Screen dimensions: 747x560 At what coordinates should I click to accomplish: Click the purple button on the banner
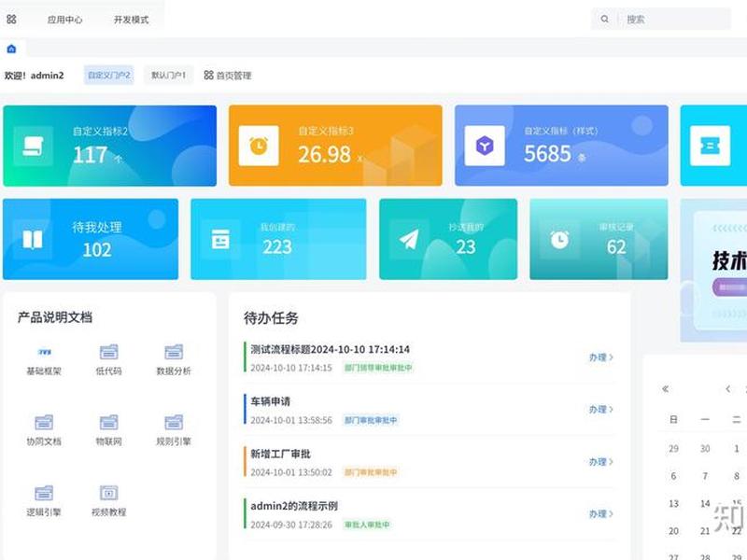tap(730, 287)
